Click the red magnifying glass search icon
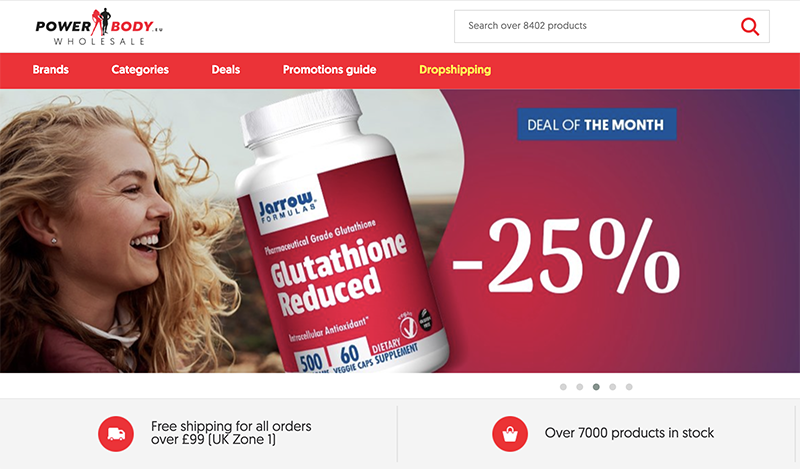Viewport: 800px width, 469px height. tap(749, 26)
